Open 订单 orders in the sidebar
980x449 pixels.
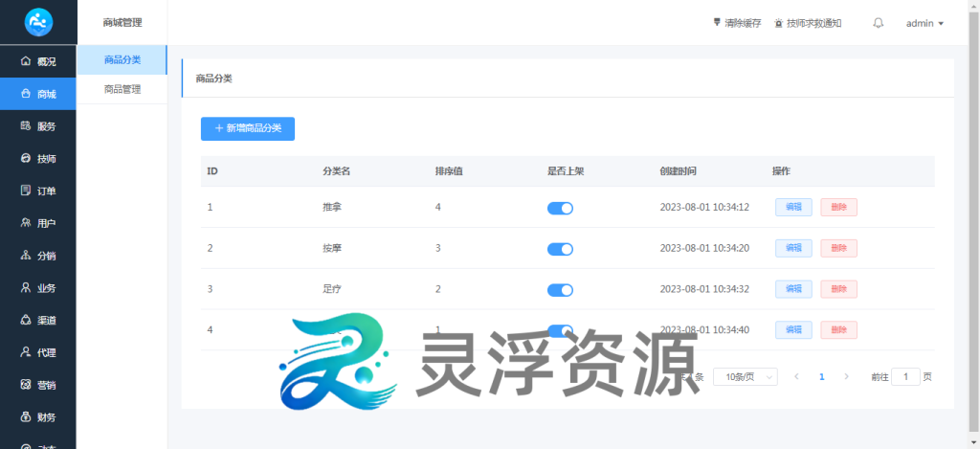click(38, 191)
